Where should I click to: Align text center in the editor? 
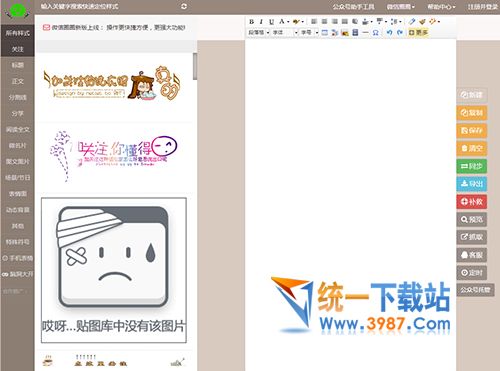[x=324, y=22]
